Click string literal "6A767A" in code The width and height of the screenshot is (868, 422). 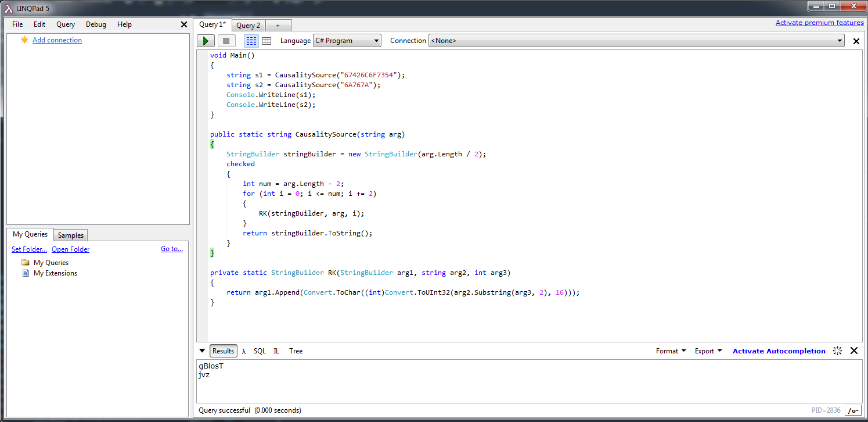pos(356,85)
